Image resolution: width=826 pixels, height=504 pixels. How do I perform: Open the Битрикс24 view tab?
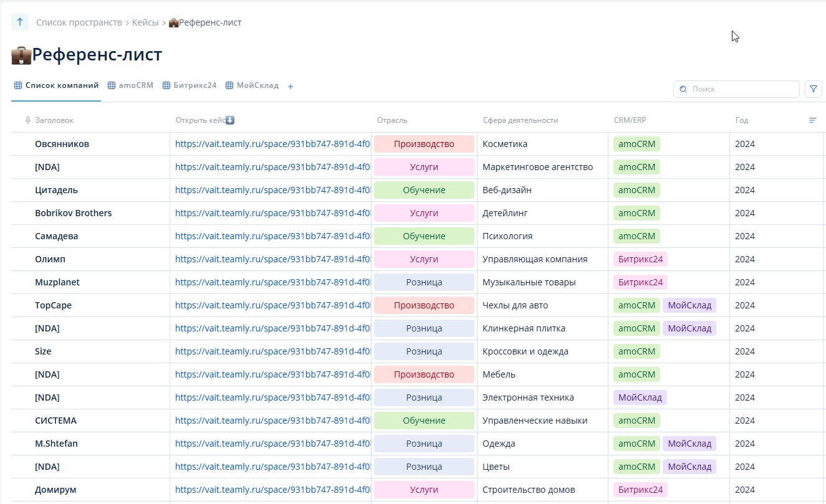190,85
